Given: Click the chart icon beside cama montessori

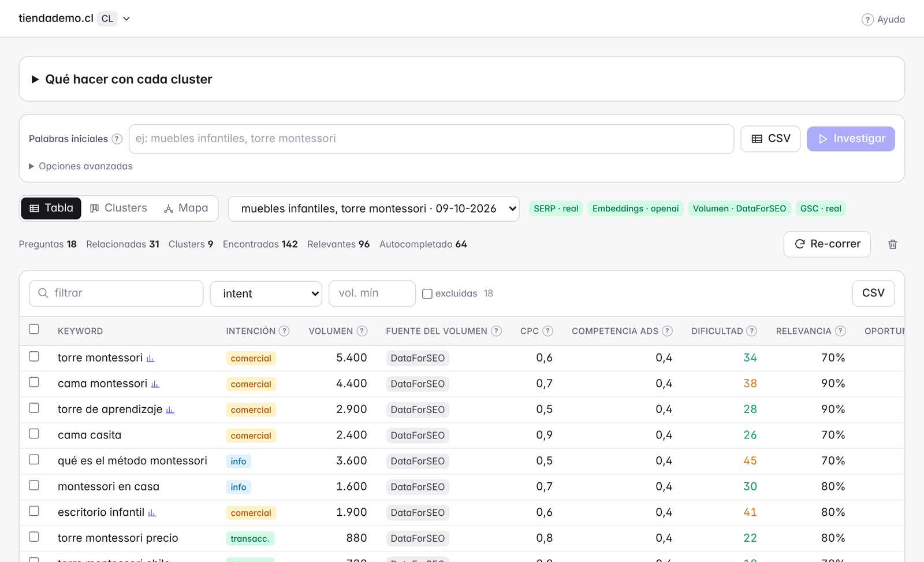Looking at the screenshot, I should tap(155, 384).
